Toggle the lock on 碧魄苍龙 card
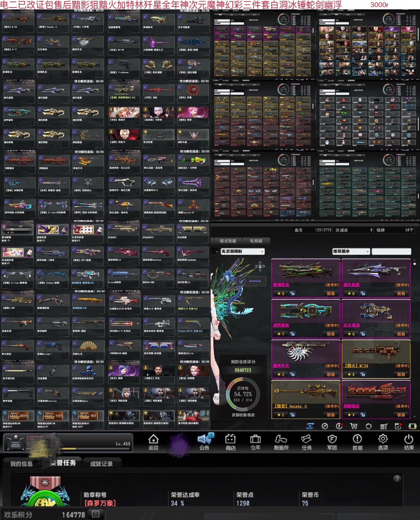Viewport: 420px width, 520px height. coord(292,293)
